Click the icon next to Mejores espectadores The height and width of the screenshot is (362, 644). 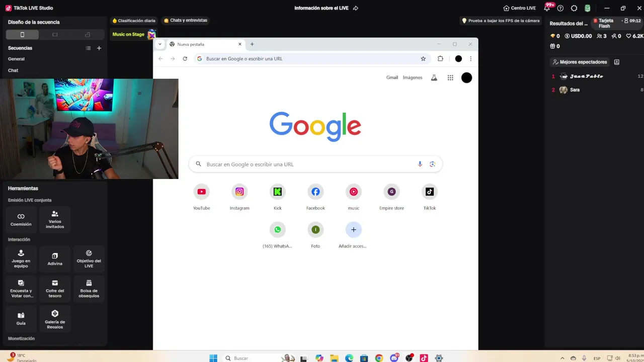[617, 62]
